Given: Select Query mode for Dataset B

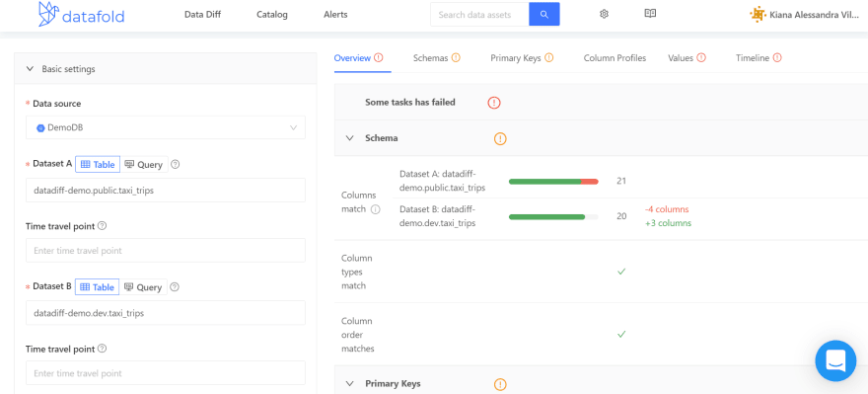Looking at the screenshot, I should pyautogui.click(x=143, y=287).
